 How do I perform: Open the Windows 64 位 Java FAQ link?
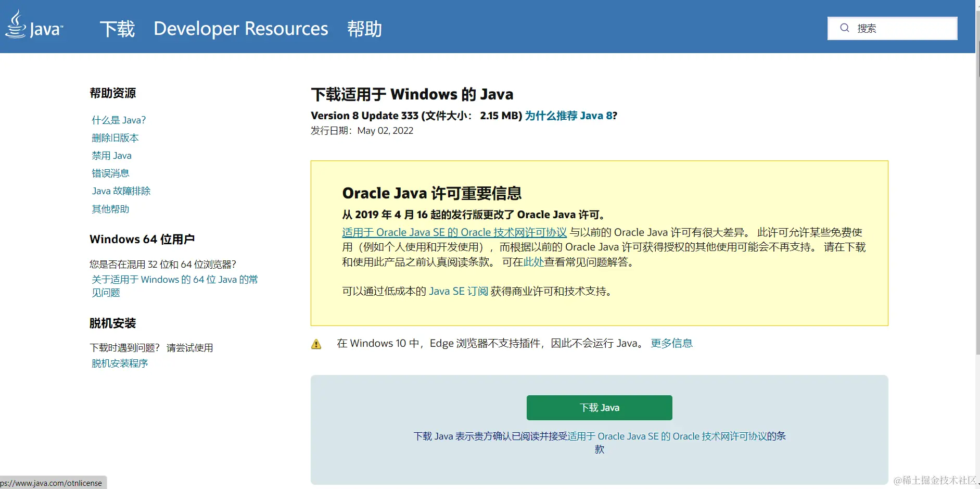(x=174, y=280)
